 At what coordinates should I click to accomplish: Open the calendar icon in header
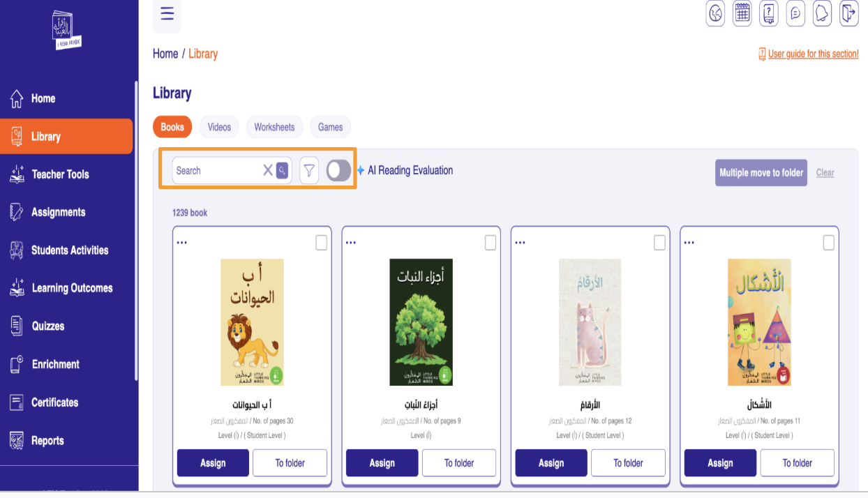click(742, 13)
